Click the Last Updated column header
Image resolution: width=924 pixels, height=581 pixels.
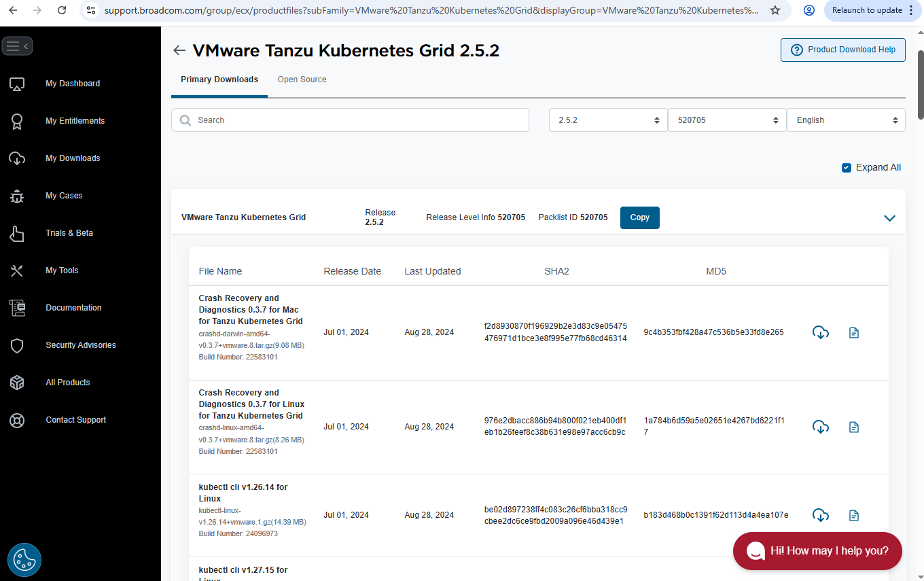[x=433, y=271]
